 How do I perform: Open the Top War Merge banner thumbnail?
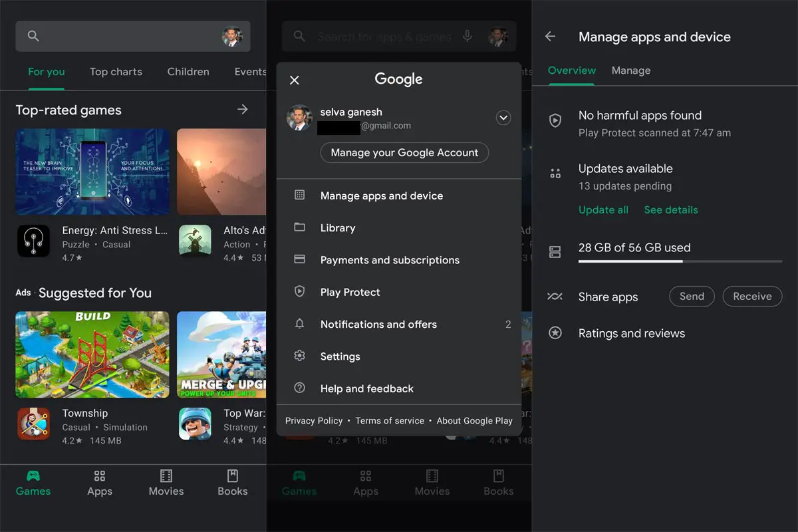pos(221,354)
